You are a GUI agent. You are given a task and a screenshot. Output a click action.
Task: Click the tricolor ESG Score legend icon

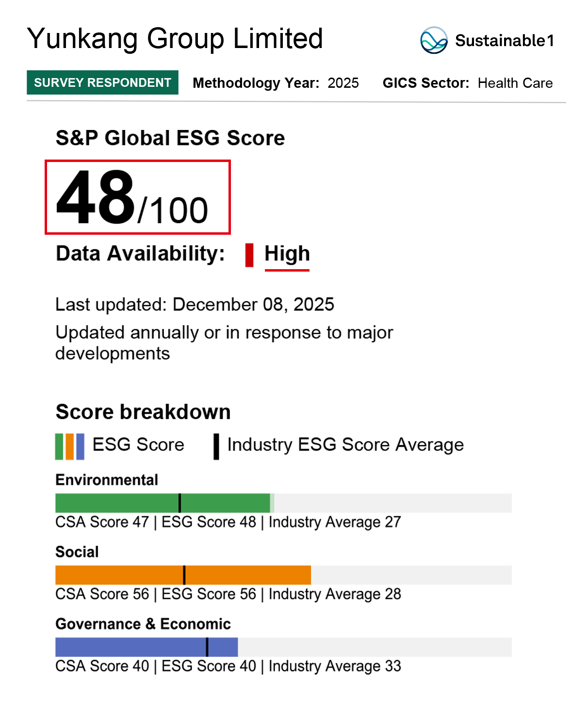(x=70, y=446)
